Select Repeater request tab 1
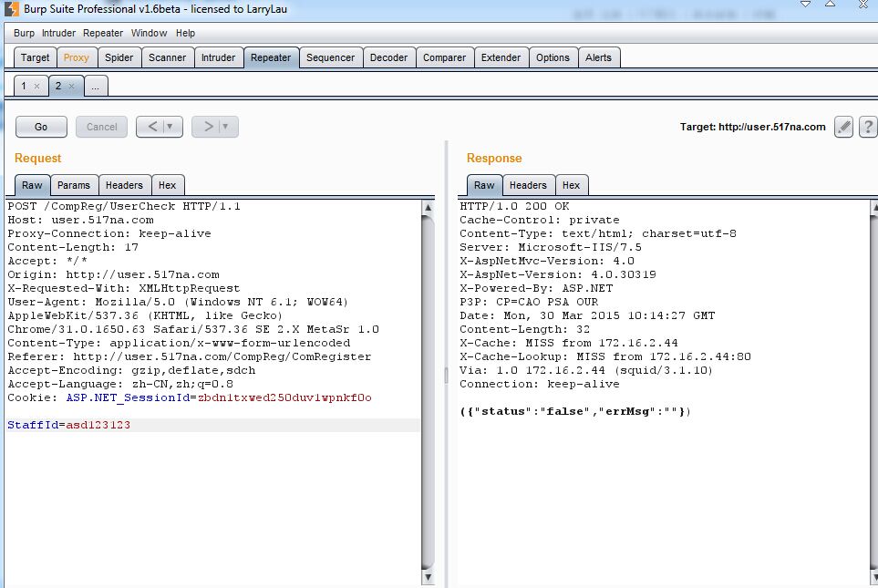Viewport: 878px width, 588px height. pos(24,87)
